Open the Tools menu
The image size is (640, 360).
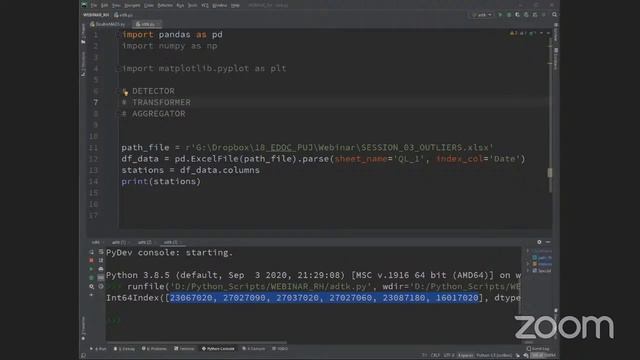point(193,6)
